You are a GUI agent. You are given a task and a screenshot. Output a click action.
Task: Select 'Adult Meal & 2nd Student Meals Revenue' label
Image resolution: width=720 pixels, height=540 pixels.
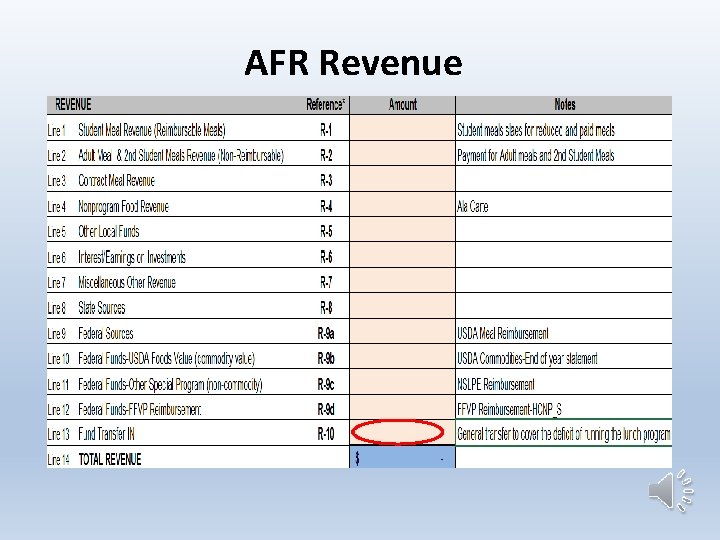181,156
